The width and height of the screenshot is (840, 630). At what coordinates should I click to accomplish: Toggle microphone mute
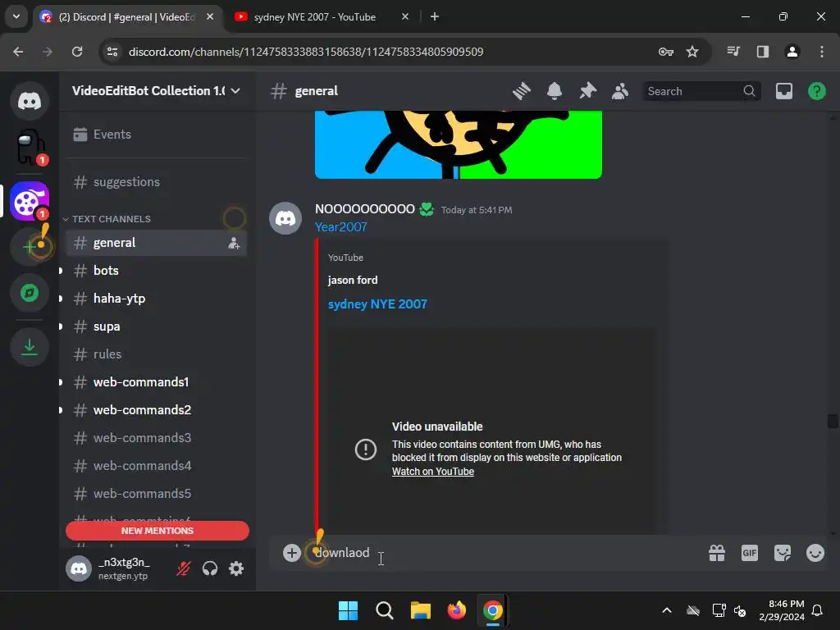point(183,568)
